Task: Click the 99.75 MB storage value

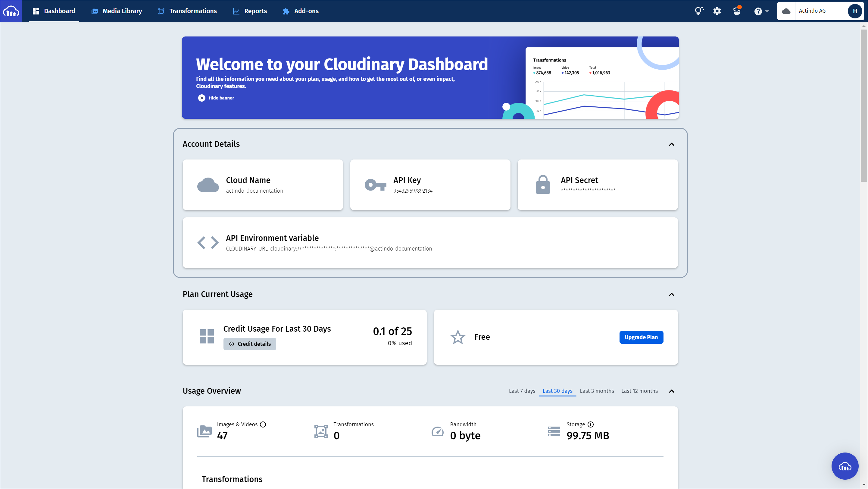Action: (x=588, y=435)
